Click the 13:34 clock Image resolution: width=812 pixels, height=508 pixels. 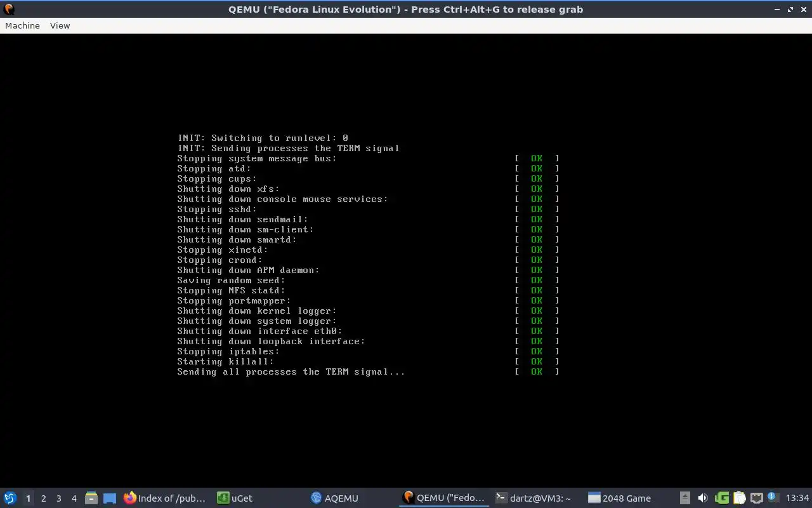[797, 498]
